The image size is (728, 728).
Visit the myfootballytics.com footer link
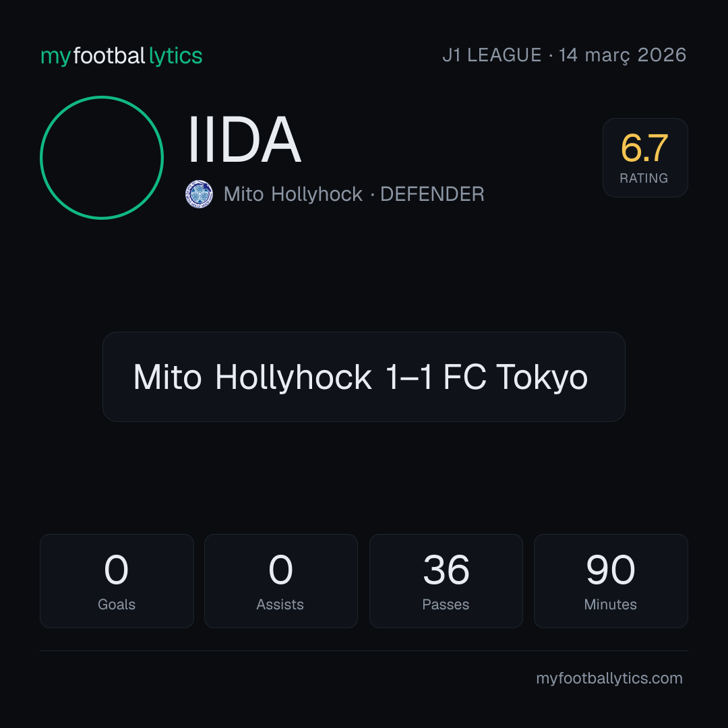pyautogui.click(x=609, y=678)
